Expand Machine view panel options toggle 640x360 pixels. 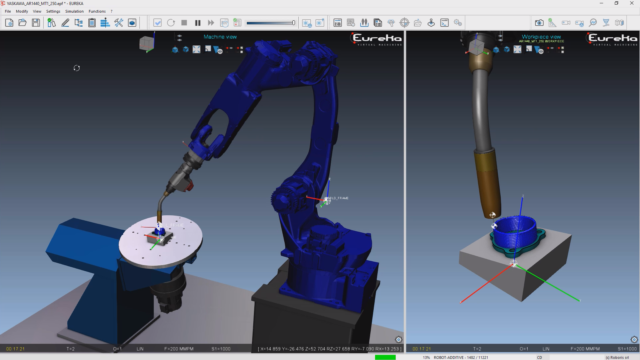(179, 38)
